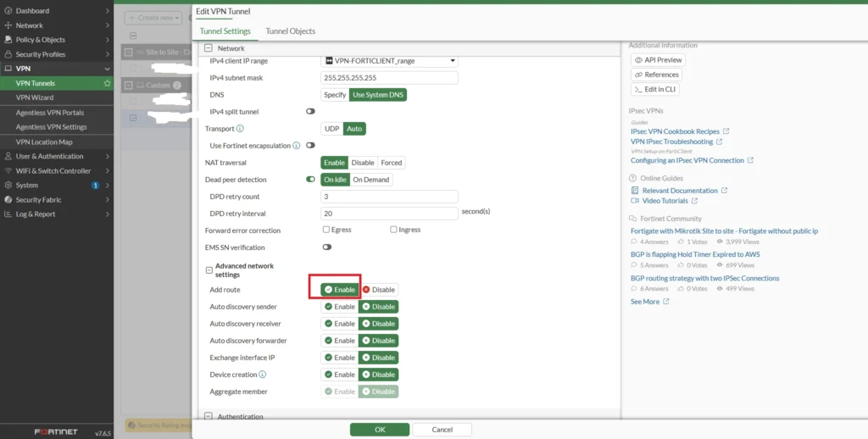Click the User & Authentication icon
The width and height of the screenshot is (868, 439).
click(x=8, y=156)
